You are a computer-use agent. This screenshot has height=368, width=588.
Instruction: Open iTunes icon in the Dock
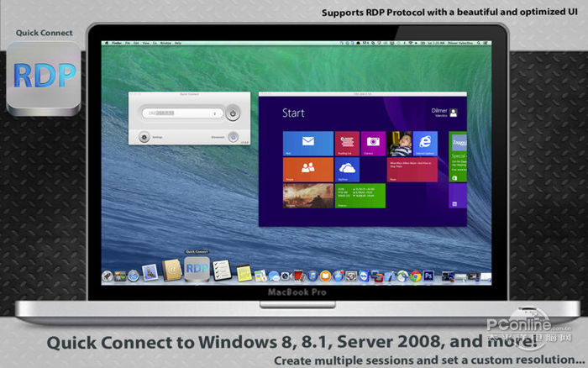point(312,276)
